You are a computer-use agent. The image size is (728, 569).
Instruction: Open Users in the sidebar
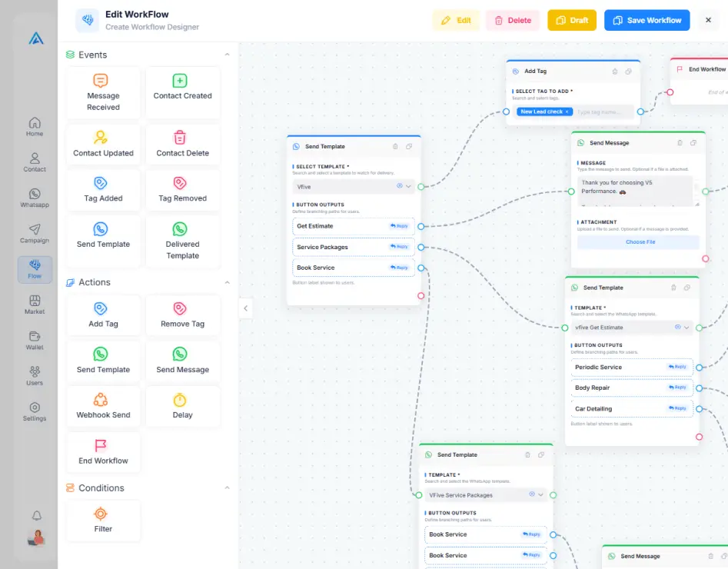35,376
